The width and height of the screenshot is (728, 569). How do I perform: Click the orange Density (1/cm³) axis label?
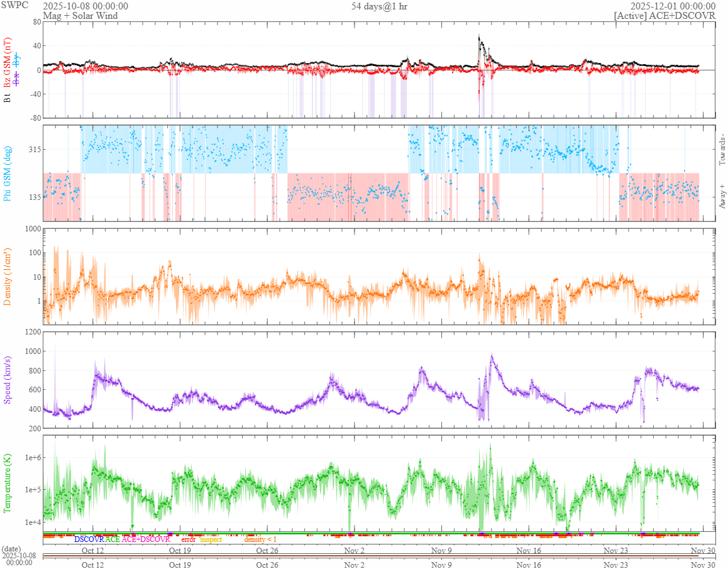coord(7,277)
